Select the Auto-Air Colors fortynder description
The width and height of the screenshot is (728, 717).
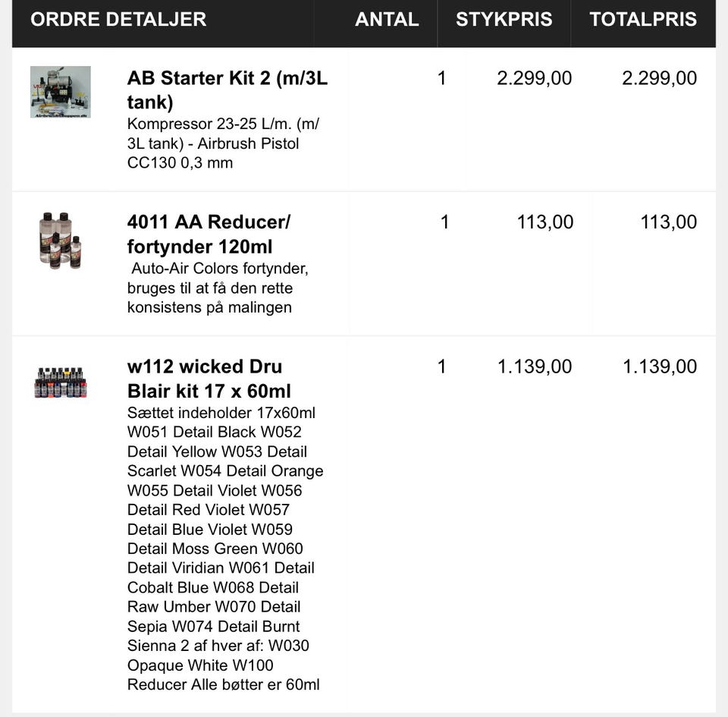pyautogui.click(x=218, y=288)
